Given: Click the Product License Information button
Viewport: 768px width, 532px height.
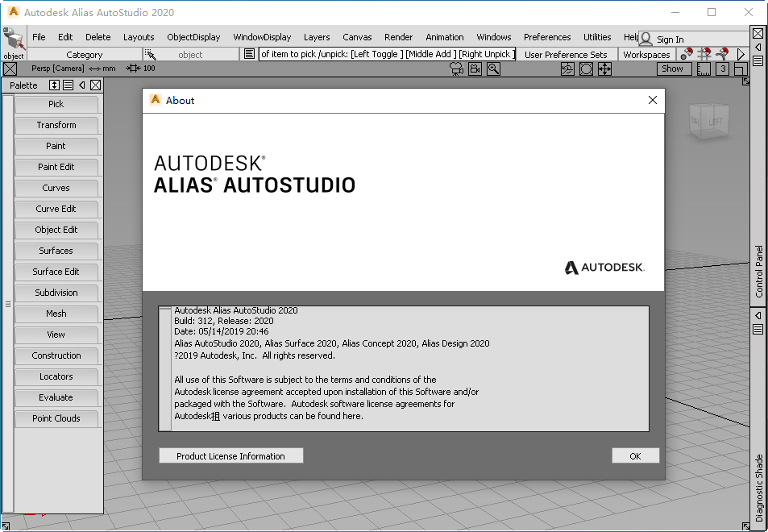Looking at the screenshot, I should pyautogui.click(x=230, y=455).
